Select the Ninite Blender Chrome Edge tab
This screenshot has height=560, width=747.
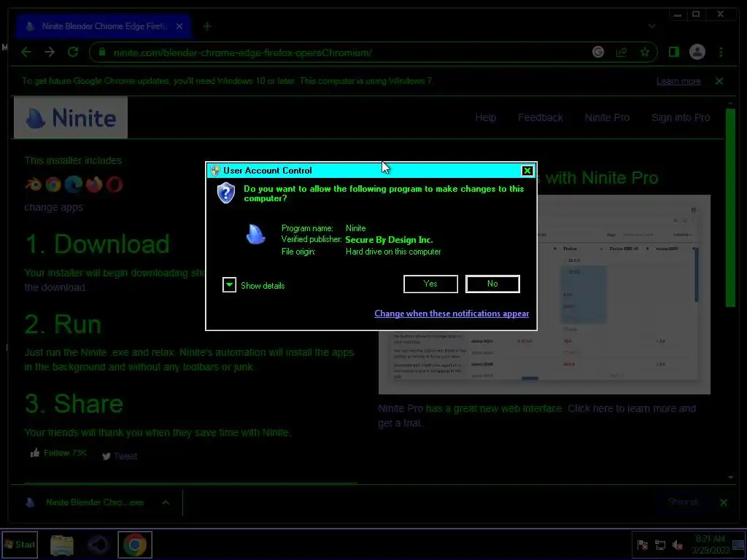[102, 26]
